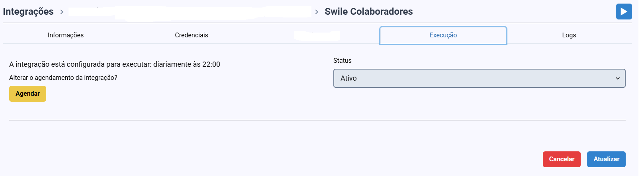Go to the Integrações breadcrumb
Image resolution: width=644 pixels, height=176 pixels.
[x=28, y=12]
